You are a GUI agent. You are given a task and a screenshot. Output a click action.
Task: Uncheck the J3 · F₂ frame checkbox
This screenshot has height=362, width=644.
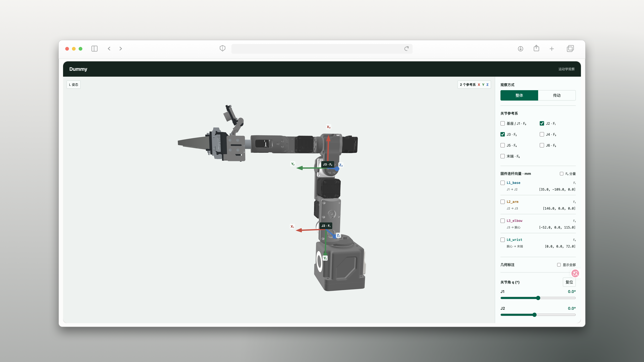[502, 134]
